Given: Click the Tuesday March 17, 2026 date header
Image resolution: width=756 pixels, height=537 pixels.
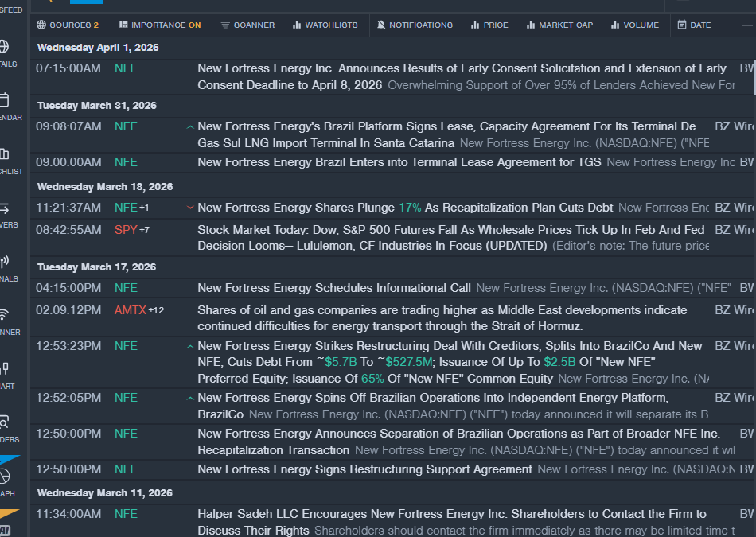Looking at the screenshot, I should click(x=96, y=267).
